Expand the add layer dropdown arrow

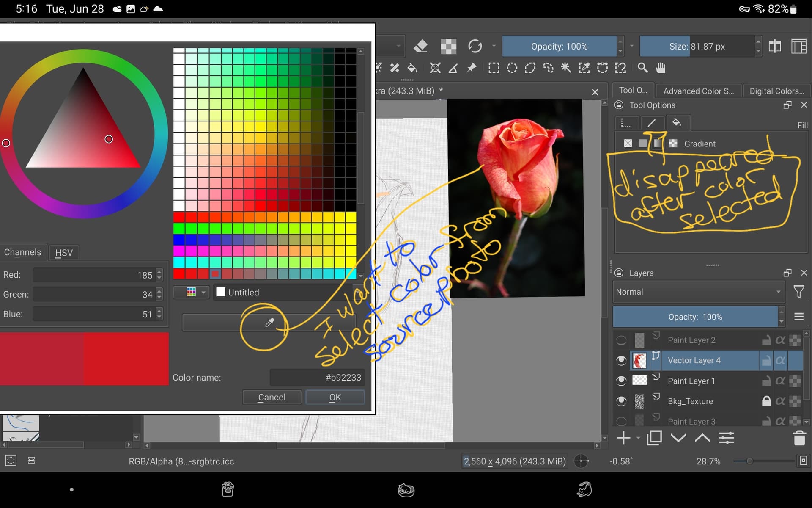tap(638, 438)
